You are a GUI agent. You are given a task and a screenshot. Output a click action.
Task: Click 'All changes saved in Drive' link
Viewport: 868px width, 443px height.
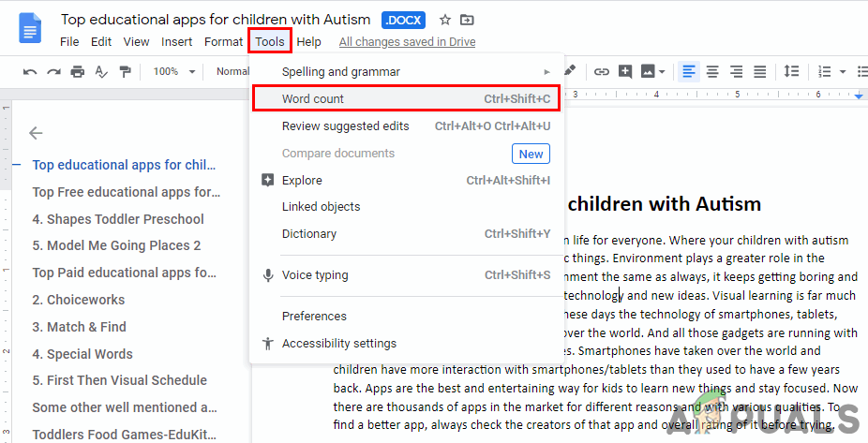[x=407, y=41]
